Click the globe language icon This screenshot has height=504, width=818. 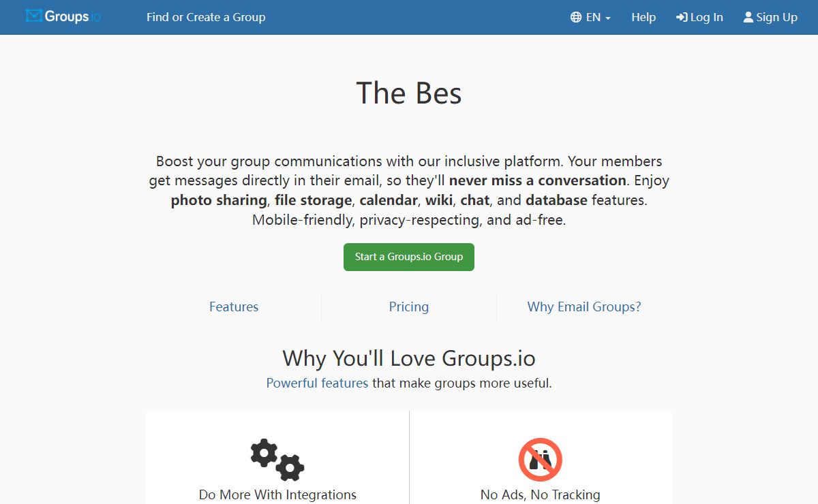576,18
